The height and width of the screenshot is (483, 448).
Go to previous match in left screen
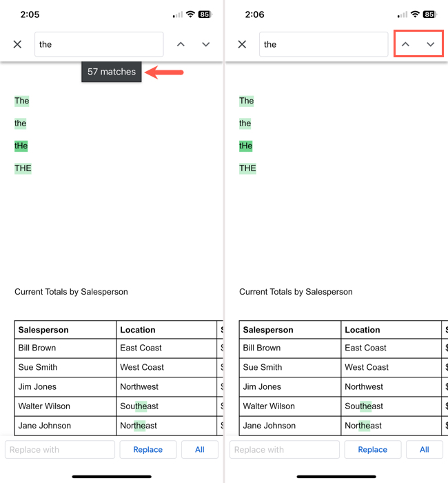tap(181, 44)
